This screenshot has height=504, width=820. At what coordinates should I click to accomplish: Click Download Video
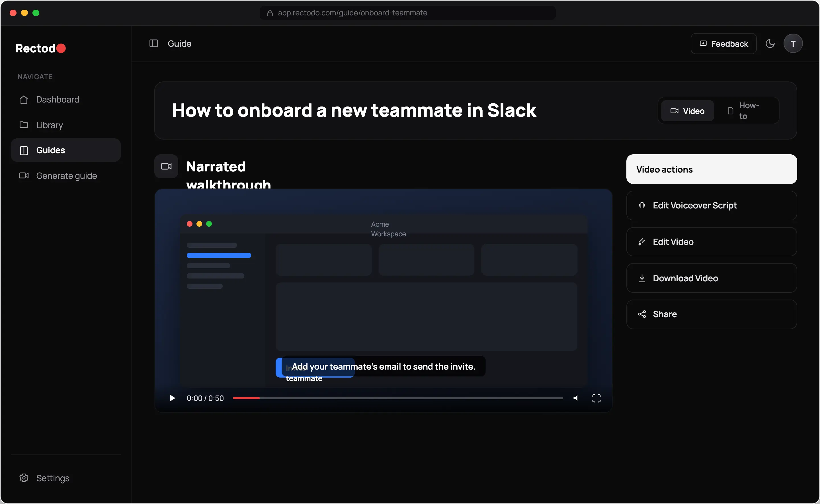coord(711,278)
